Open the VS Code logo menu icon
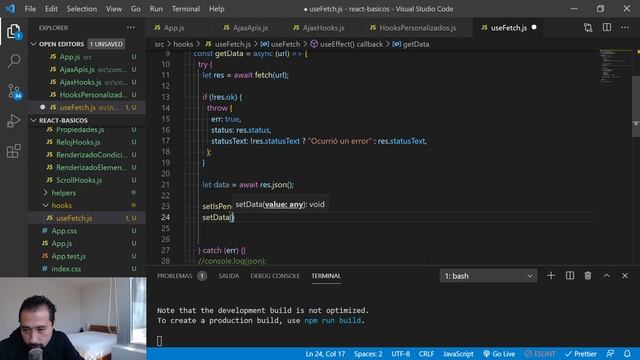Viewport: 640px width, 360px height. point(10,9)
